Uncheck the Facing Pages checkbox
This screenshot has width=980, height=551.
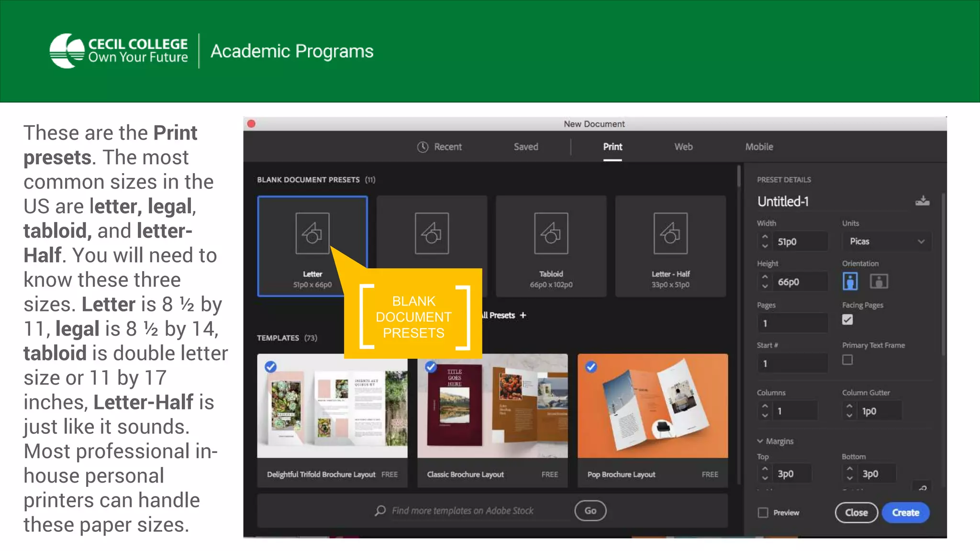(847, 320)
